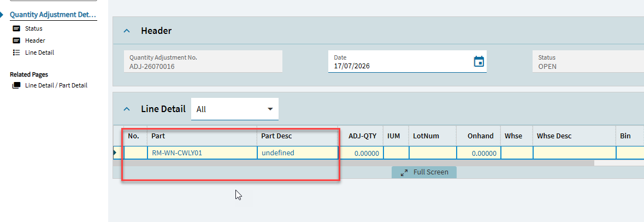Click the Header card icon in sidebar
The height and width of the screenshot is (222, 644).
(16, 40)
